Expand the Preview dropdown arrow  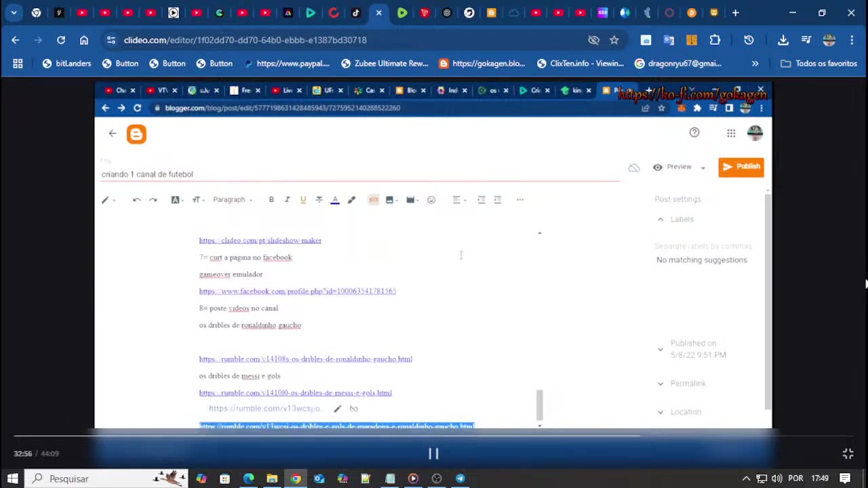[x=703, y=167]
